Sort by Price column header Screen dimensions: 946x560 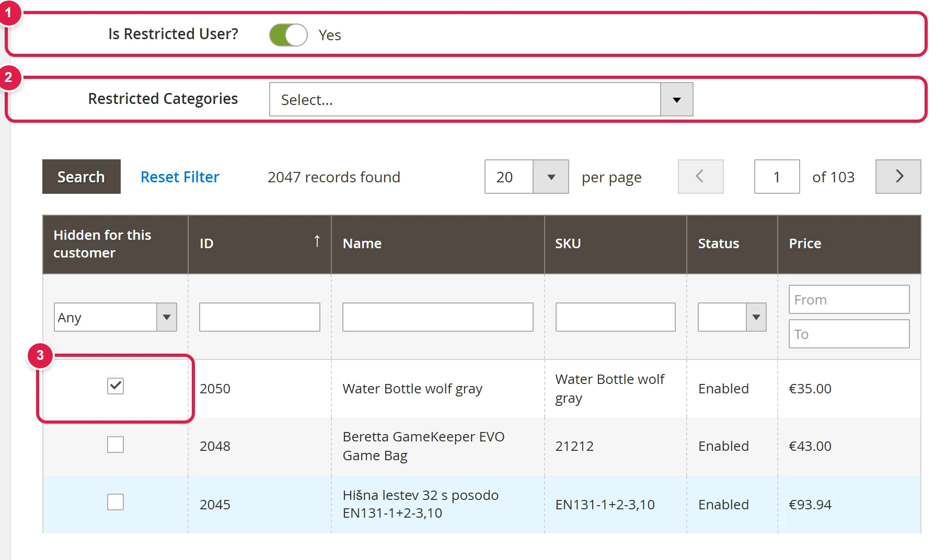849,244
